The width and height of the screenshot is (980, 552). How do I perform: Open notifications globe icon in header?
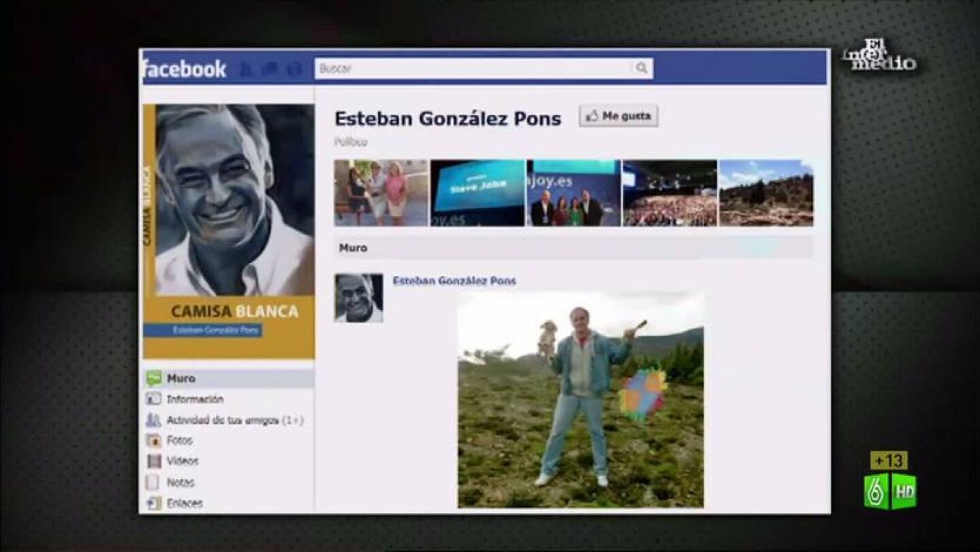pos(294,69)
